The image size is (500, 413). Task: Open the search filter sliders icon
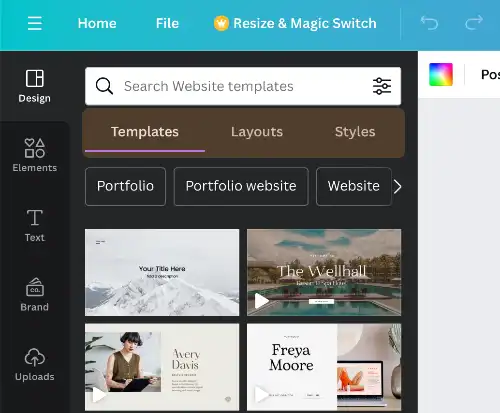pos(382,86)
